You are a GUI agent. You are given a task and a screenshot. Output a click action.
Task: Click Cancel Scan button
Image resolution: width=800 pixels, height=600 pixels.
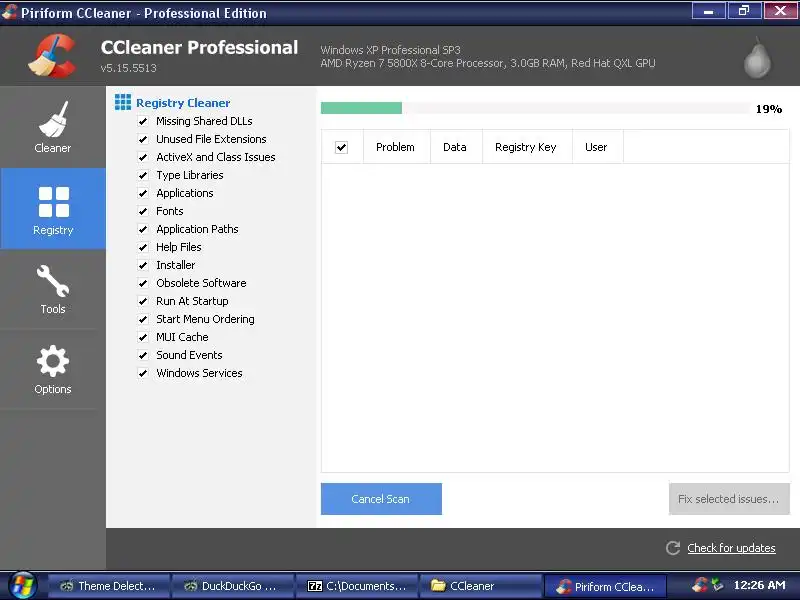click(381, 499)
